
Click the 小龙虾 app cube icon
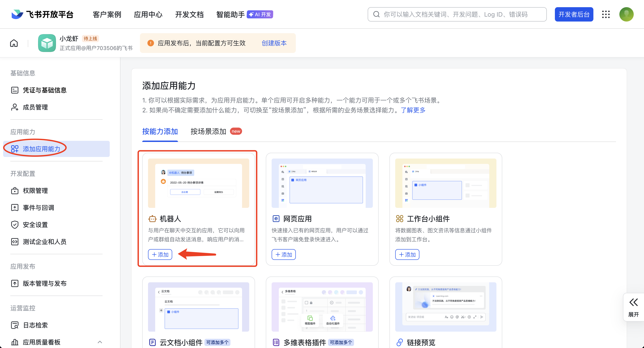pyautogui.click(x=47, y=43)
